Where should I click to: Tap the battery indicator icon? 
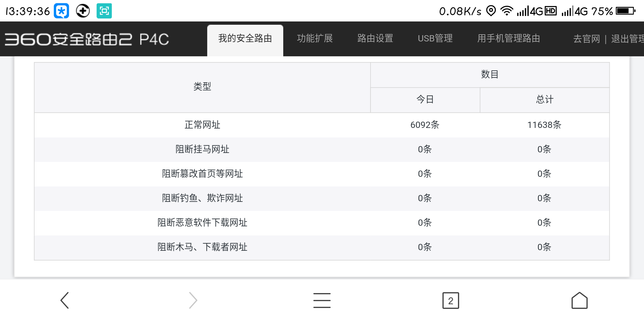[626, 11]
